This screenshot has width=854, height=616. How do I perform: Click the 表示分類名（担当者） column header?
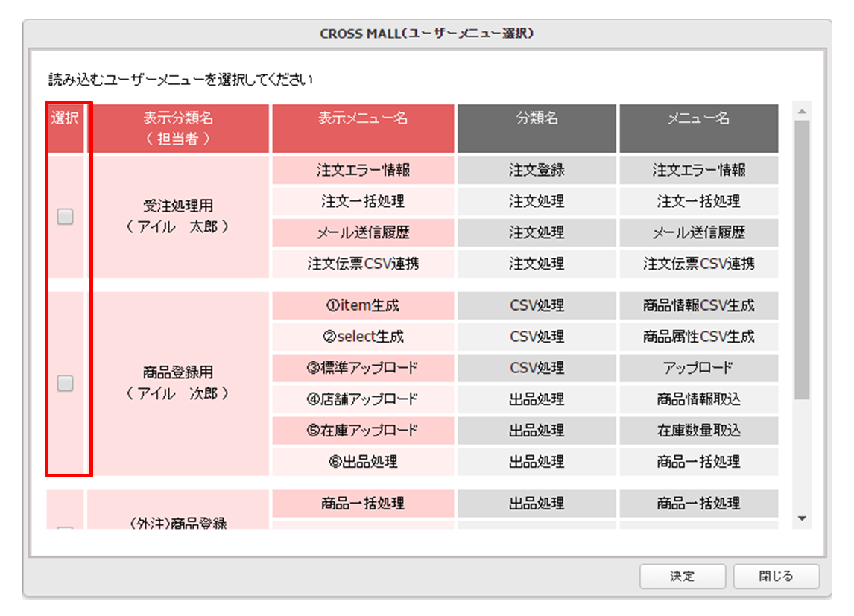tap(178, 128)
